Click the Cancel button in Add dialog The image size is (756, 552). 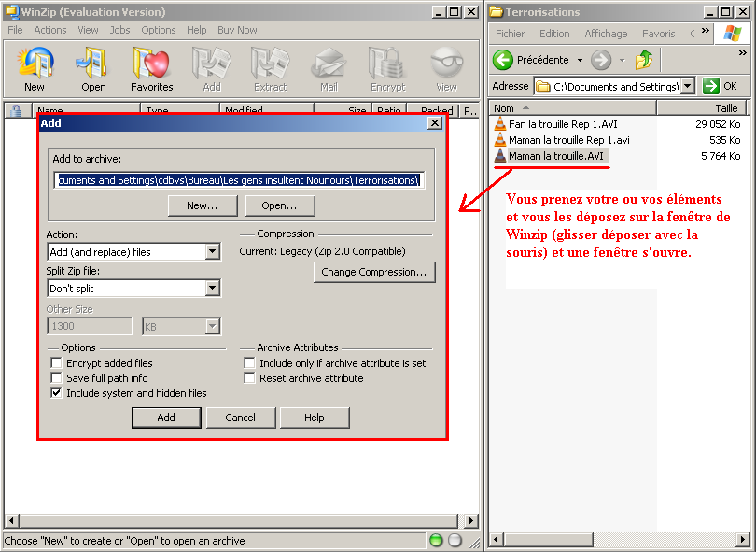[241, 418]
